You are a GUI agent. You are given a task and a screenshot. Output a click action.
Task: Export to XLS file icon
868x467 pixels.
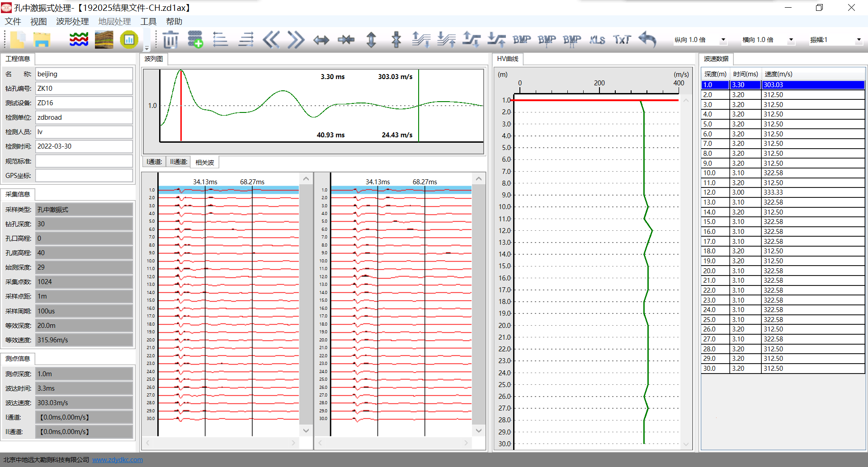coord(597,40)
